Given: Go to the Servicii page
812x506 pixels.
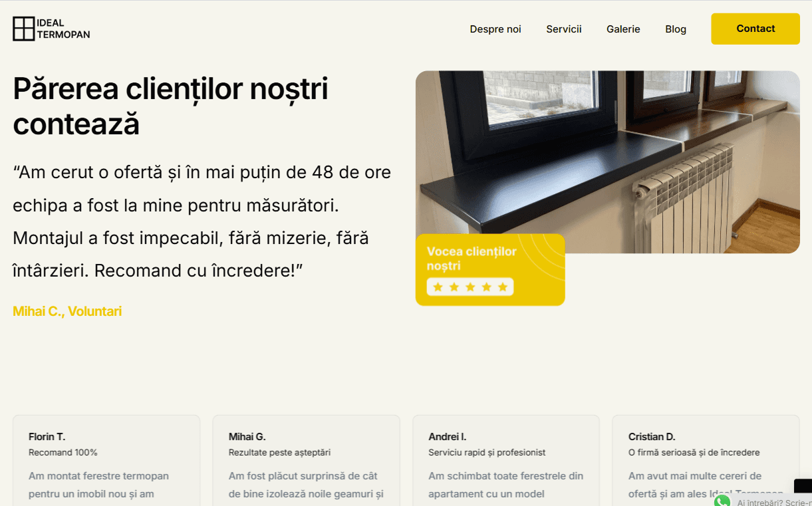Looking at the screenshot, I should (x=564, y=29).
